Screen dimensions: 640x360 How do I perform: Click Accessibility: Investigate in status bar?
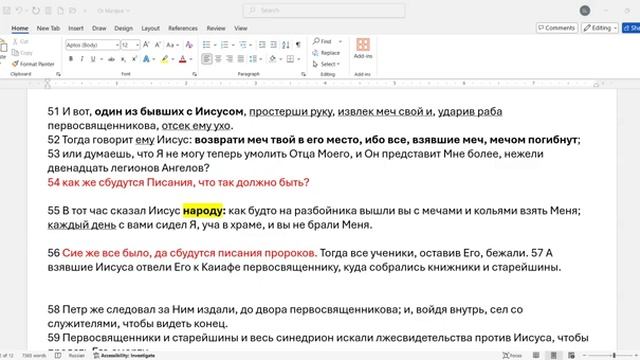point(124,356)
